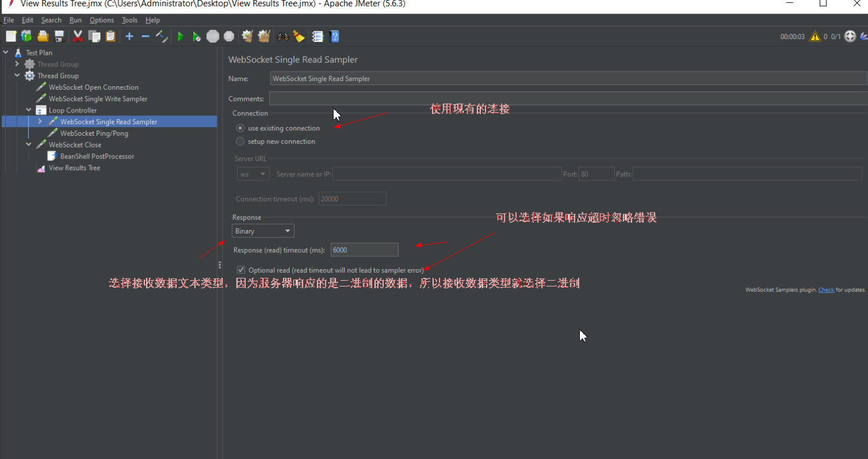
Task: Select WebSocket Close in tree
Action: click(75, 144)
